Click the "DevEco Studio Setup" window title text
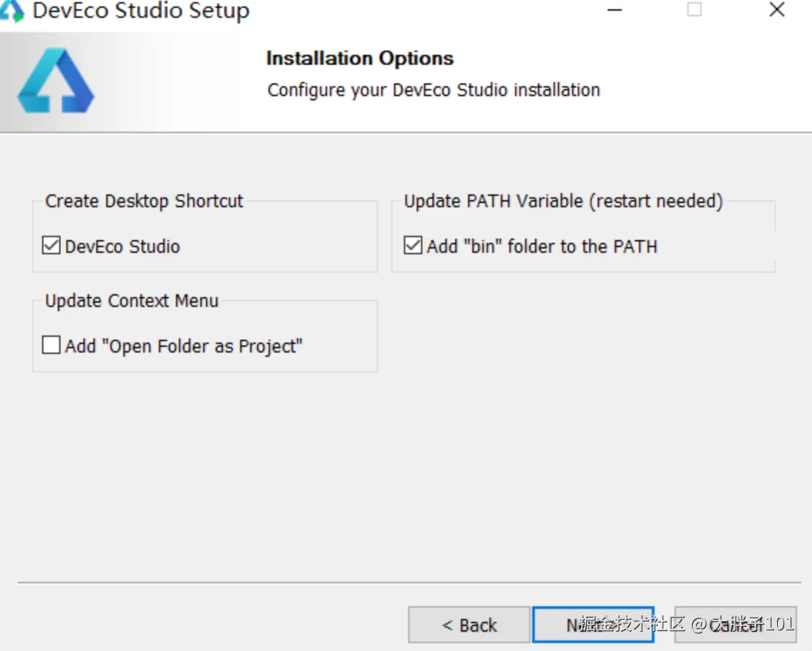Viewport: 812px width, 651px height. 141,11
